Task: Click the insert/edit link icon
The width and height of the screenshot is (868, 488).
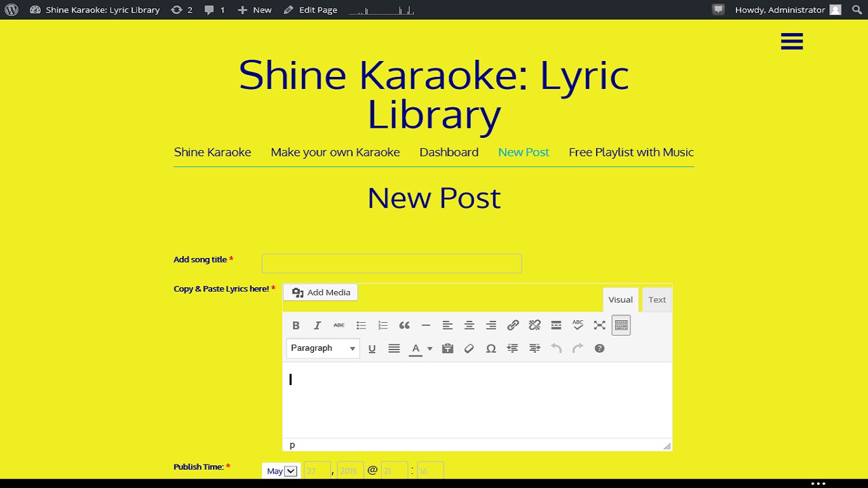Action: click(x=513, y=325)
